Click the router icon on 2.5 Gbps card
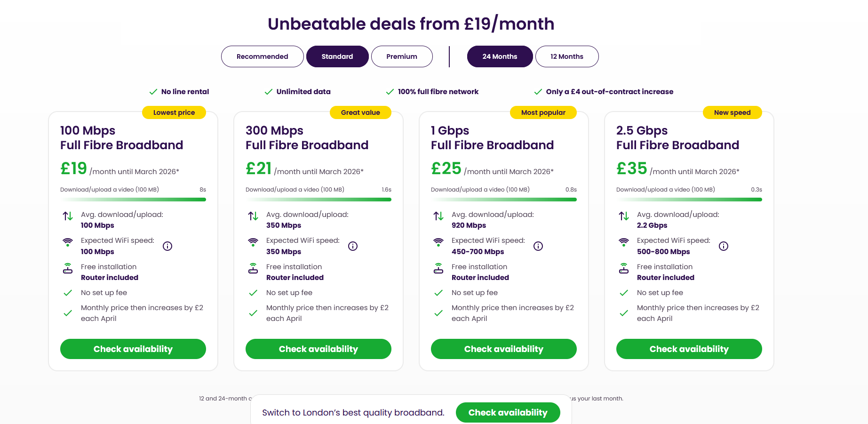Image resolution: width=868 pixels, height=424 pixels. (624, 269)
